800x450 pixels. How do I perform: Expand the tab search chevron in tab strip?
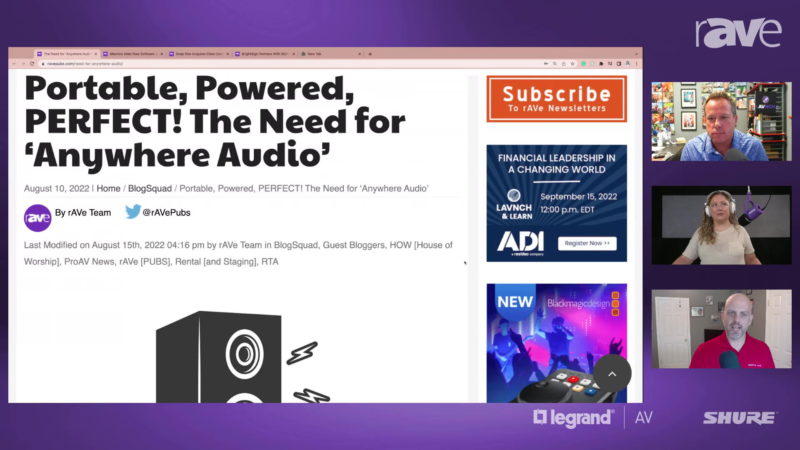point(634,53)
